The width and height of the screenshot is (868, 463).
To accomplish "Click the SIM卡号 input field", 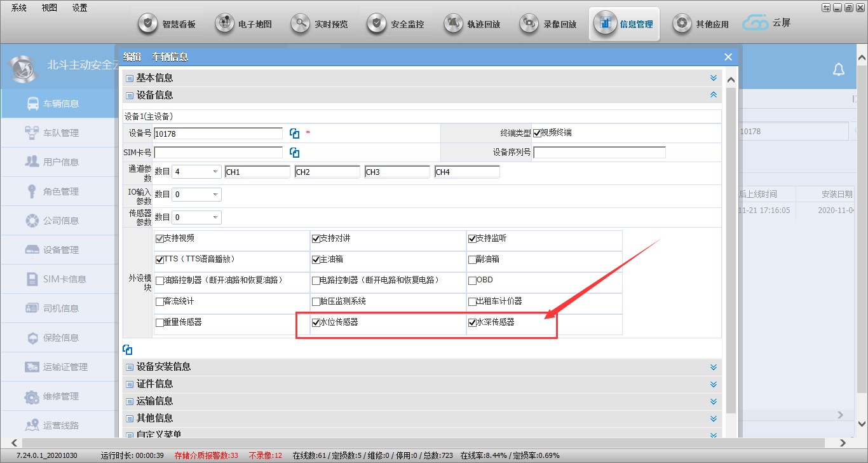I will (218, 153).
